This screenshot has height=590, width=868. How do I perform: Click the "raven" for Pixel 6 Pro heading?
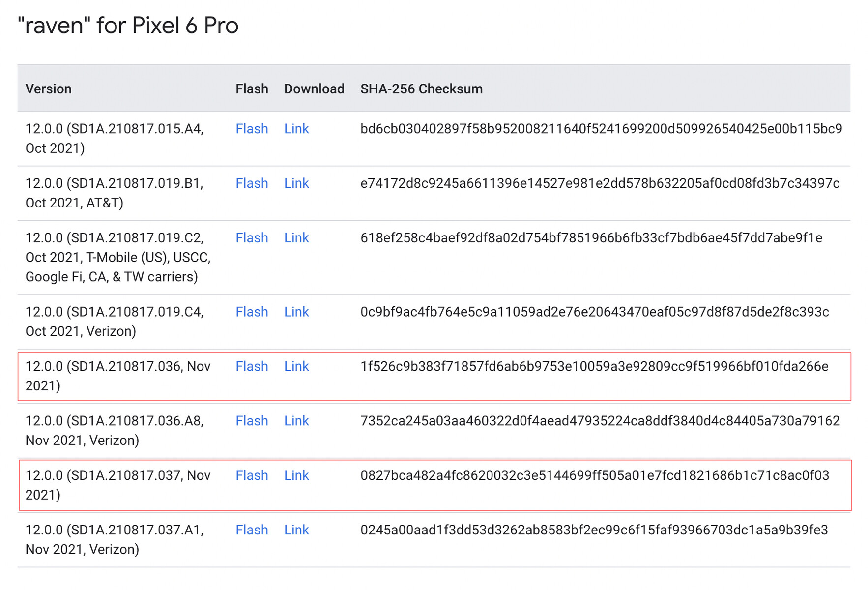[x=128, y=26]
